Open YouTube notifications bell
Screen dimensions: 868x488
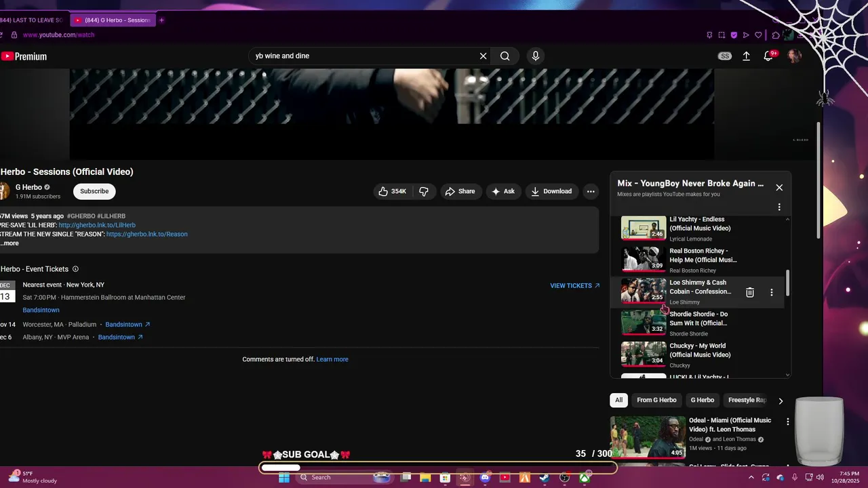(768, 56)
